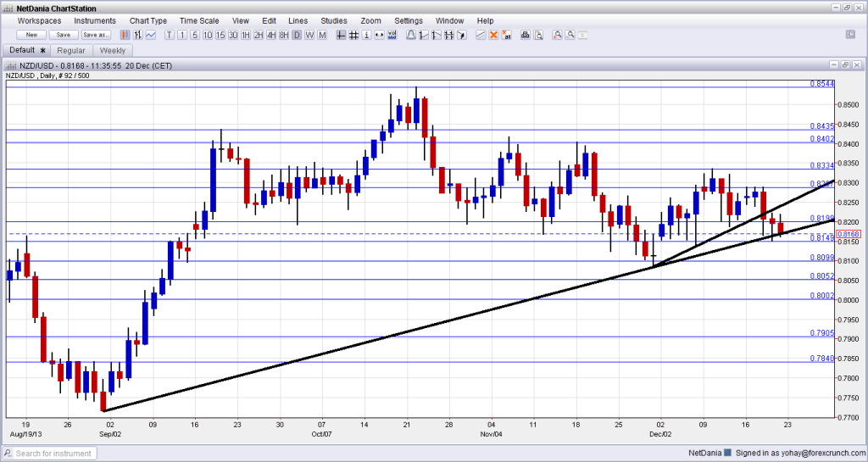
Task: Select the 10 minute time scale
Action: coord(208,35)
